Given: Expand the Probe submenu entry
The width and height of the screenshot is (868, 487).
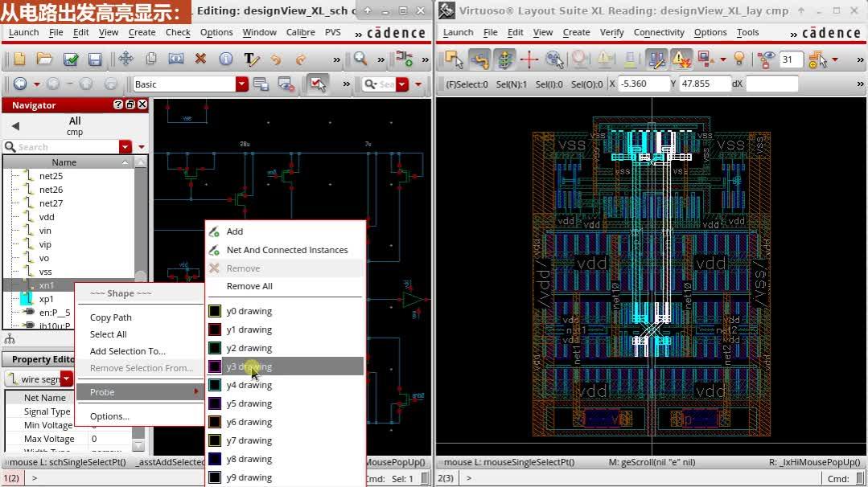Looking at the screenshot, I should [139, 392].
